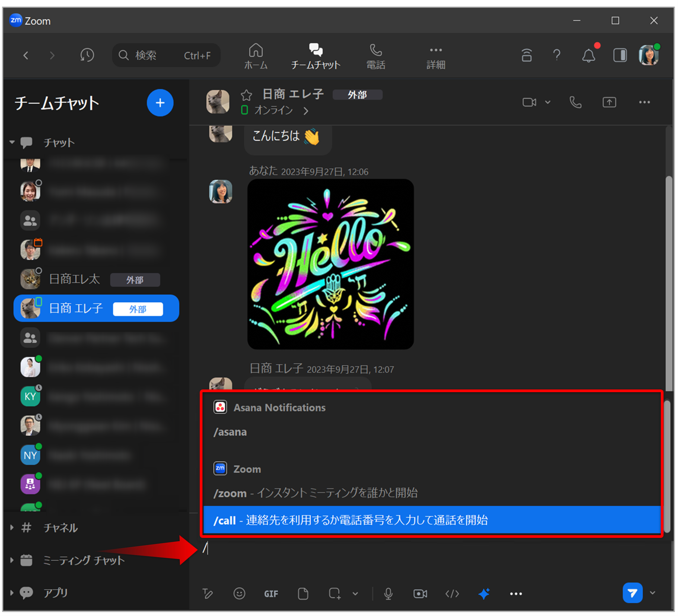This screenshot has height=616, width=678.
Task: Open the video call options dropdown arrow
Action: [x=548, y=102]
